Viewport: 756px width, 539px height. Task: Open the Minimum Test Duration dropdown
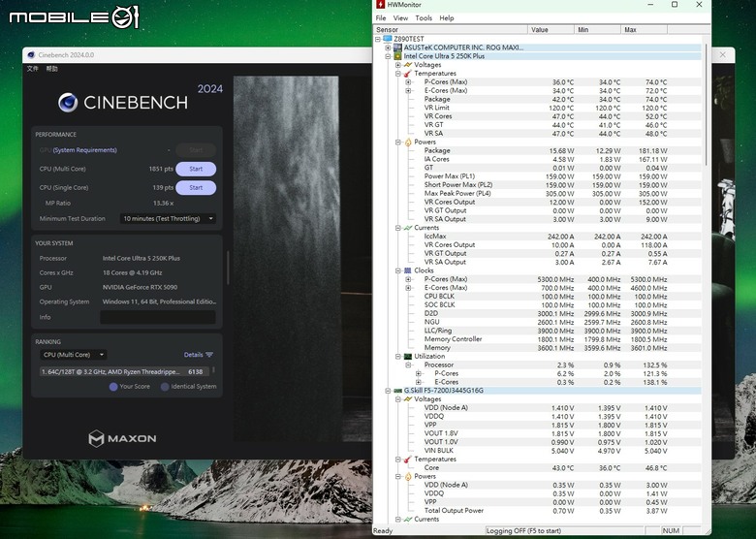(168, 219)
